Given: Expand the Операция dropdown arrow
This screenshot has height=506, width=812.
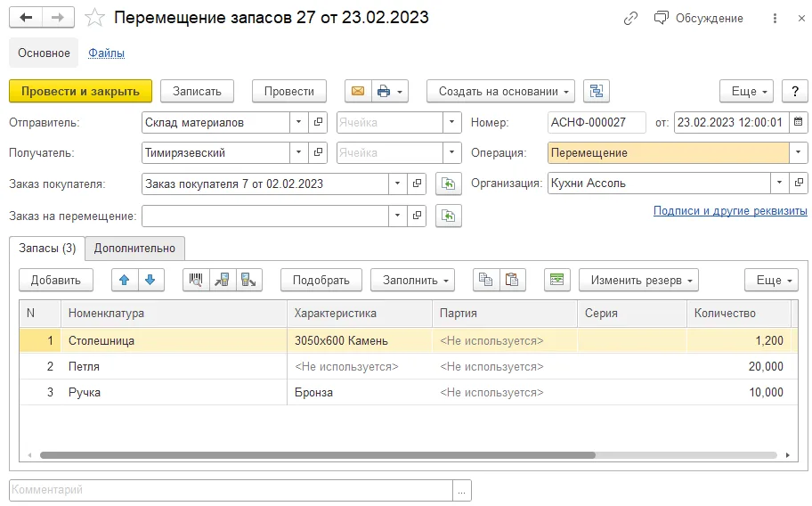Looking at the screenshot, I should tap(798, 152).
